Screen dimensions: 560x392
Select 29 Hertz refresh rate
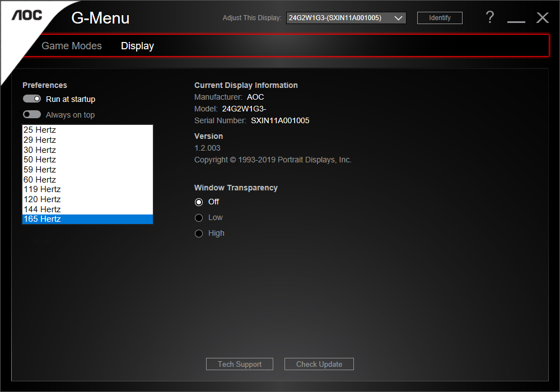tap(87, 140)
